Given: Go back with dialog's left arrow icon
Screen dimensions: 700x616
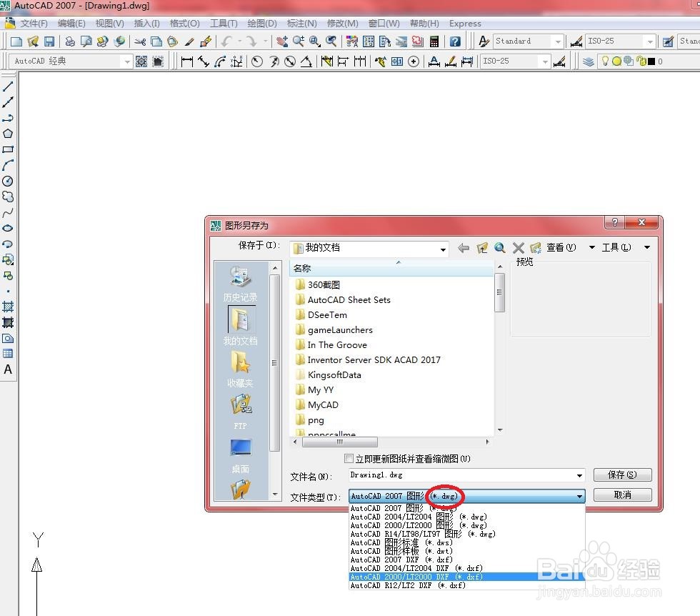Looking at the screenshot, I should coord(464,247).
